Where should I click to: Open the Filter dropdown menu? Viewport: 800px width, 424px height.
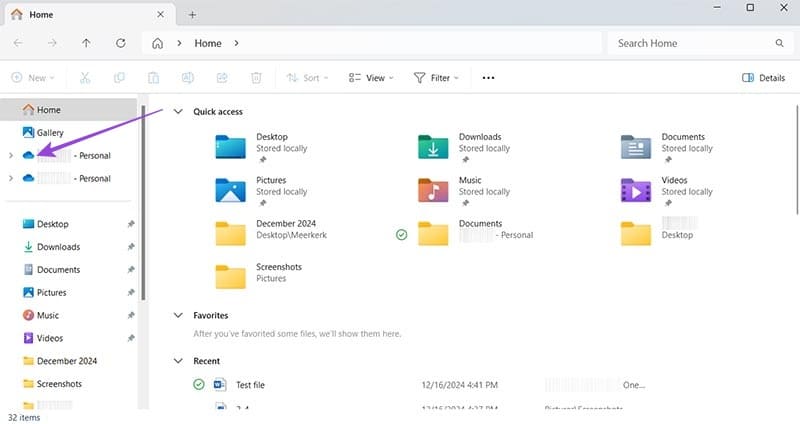(436, 77)
